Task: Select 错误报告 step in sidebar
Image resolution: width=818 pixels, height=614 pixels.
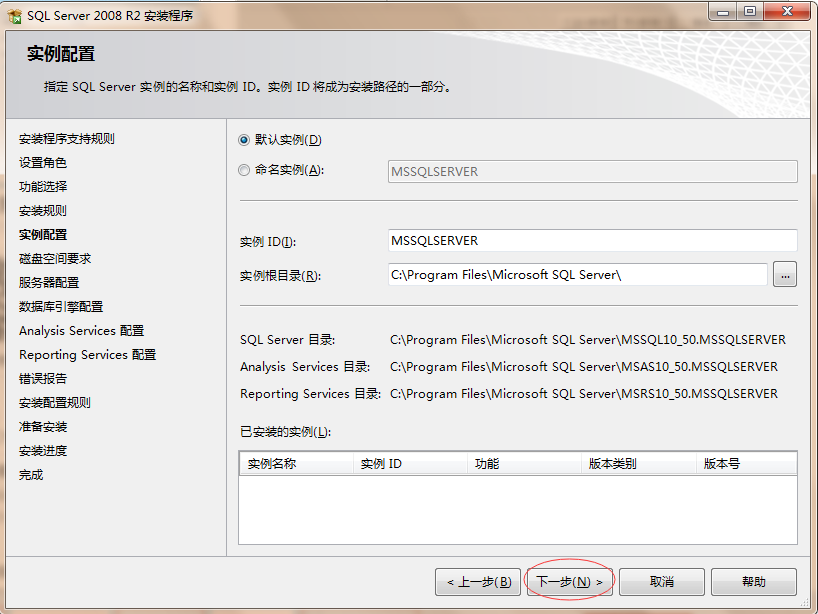Action: pyautogui.click(x=43, y=379)
